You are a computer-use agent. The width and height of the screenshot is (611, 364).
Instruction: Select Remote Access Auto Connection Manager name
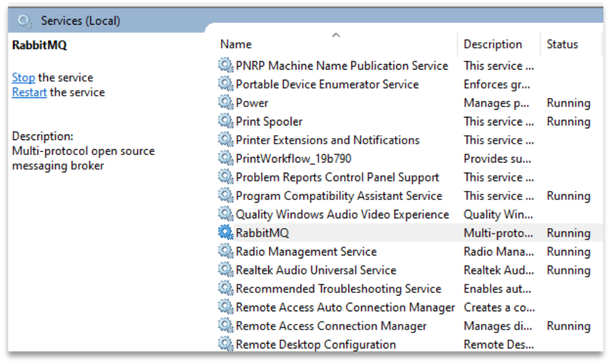click(345, 307)
